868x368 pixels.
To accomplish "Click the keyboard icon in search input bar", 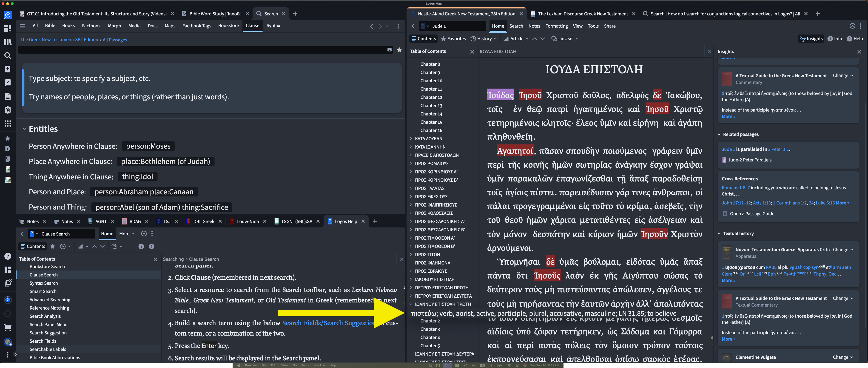I will (390, 50).
